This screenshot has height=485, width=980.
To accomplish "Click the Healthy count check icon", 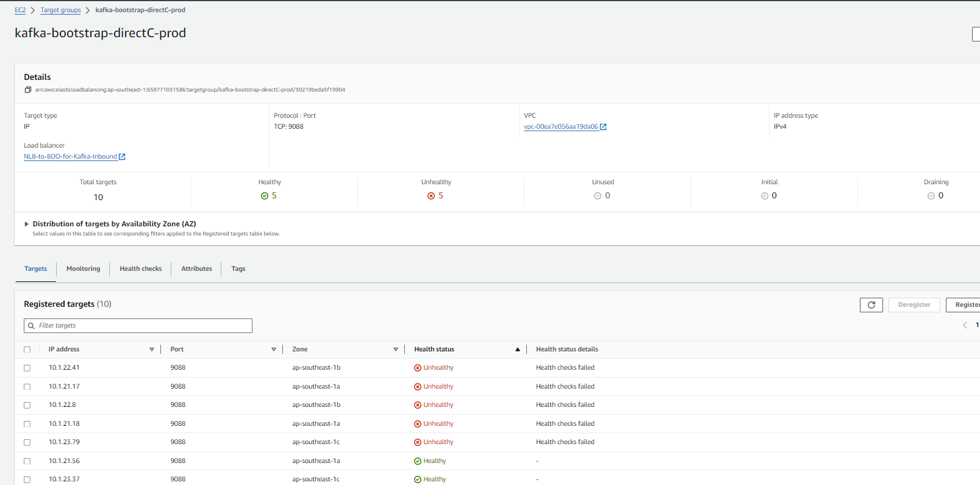I will (265, 196).
